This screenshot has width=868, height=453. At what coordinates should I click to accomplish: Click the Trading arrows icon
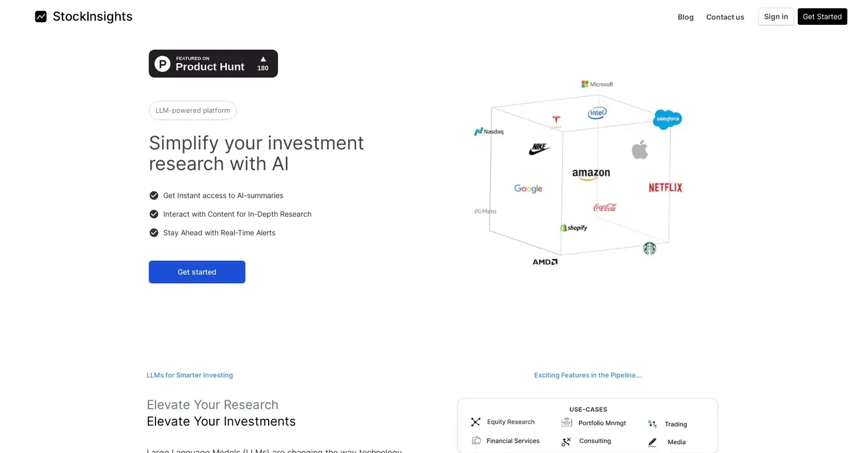pyautogui.click(x=652, y=424)
